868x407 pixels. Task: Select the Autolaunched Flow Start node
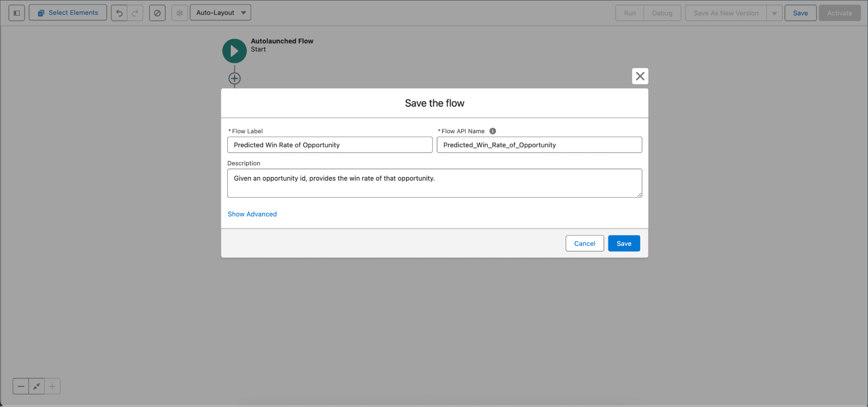(x=234, y=51)
